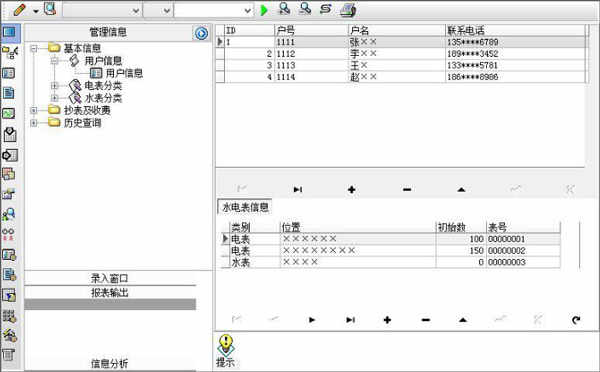Expand the 抄表及收费 folder node
The width and height of the screenshot is (600, 372).
[34, 111]
